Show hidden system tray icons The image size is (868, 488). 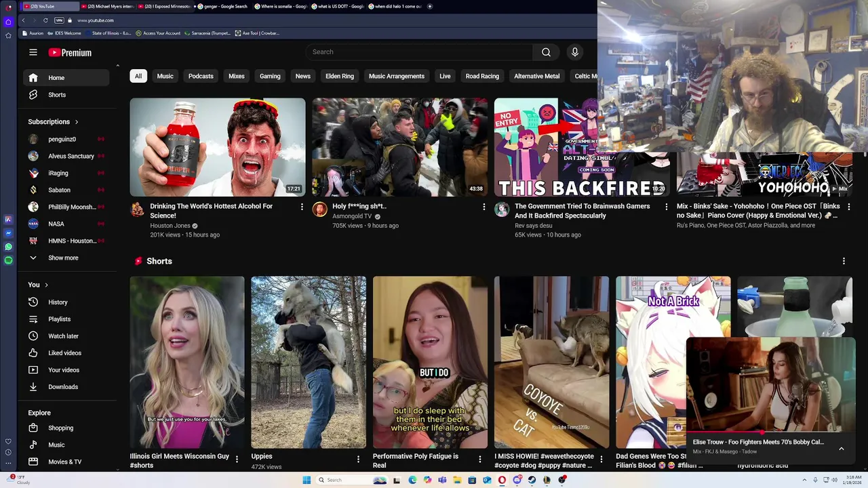point(804,480)
